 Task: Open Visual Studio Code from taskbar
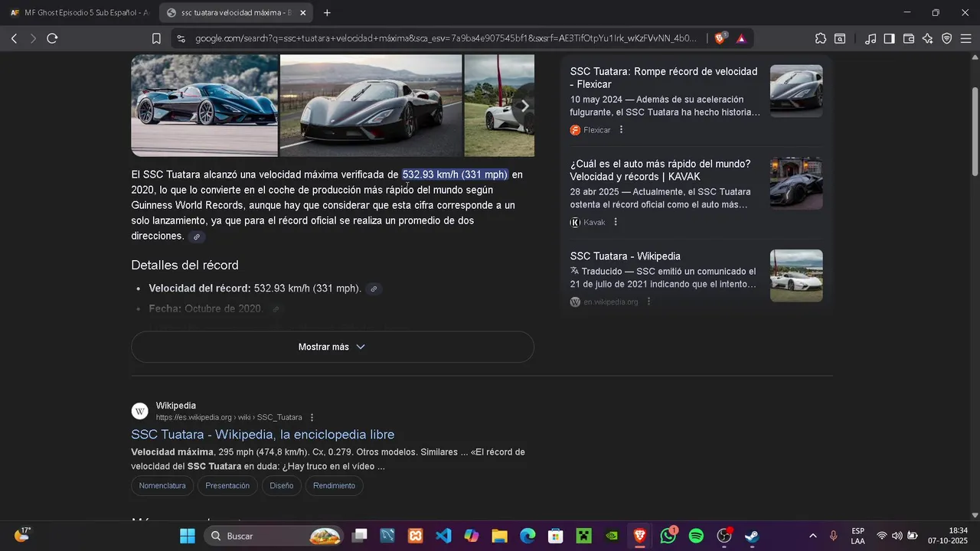click(x=443, y=536)
